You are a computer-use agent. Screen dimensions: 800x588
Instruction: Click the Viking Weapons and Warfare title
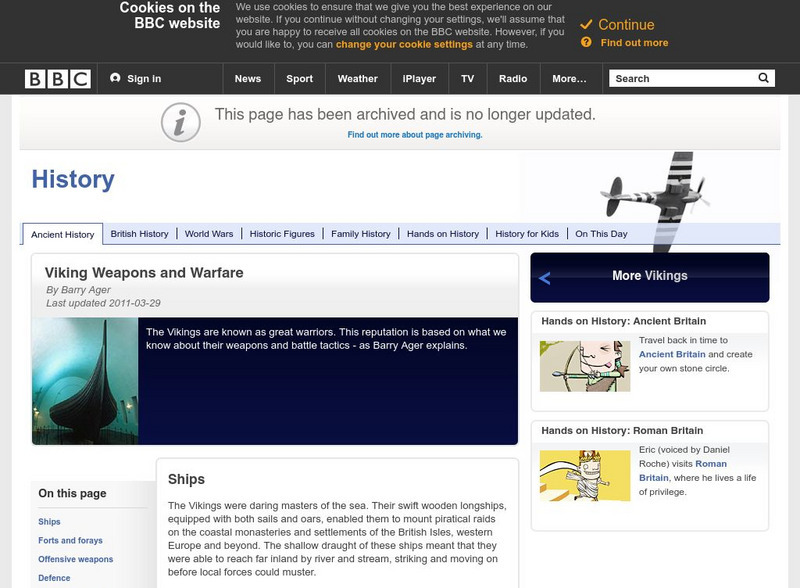pos(144,273)
